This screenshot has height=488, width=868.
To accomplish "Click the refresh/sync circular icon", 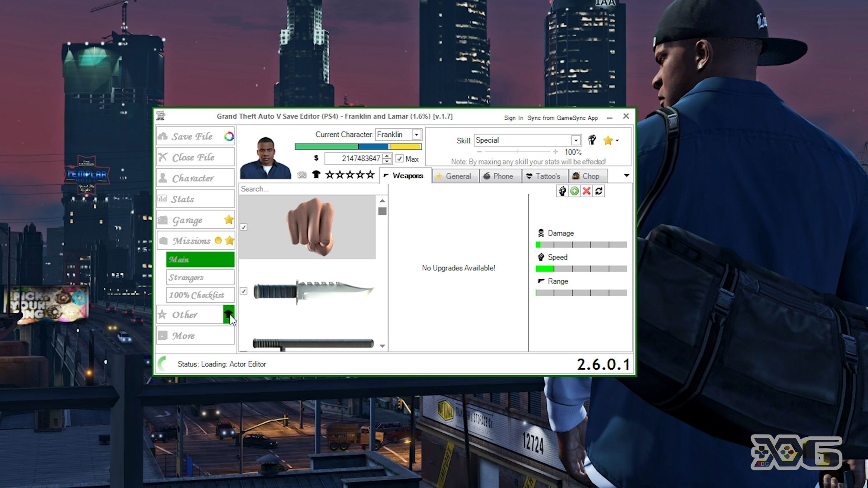I will pyautogui.click(x=599, y=191).
